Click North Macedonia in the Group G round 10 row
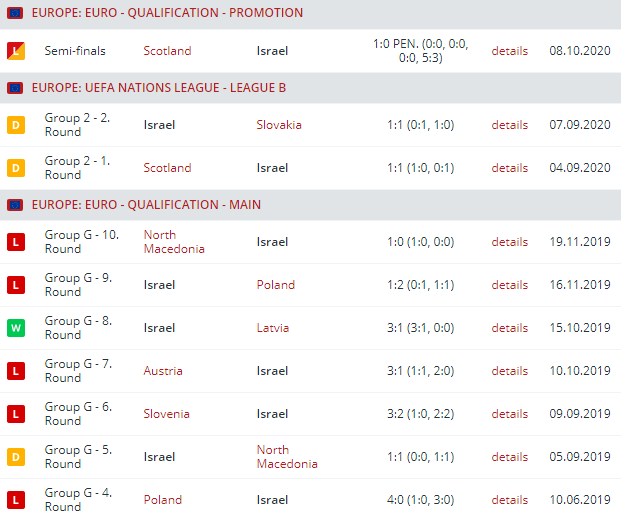 point(174,242)
